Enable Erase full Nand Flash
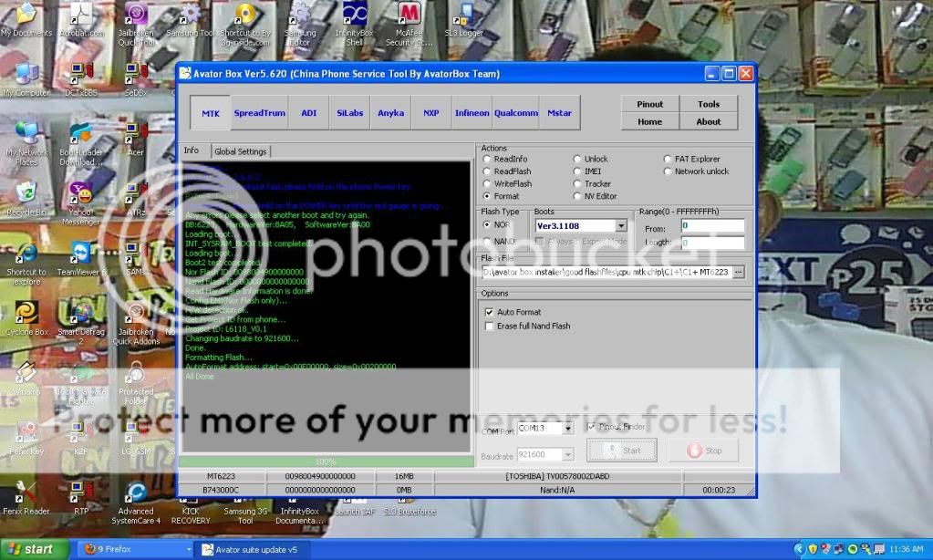Viewport: 933px width, 560px height. pos(490,326)
